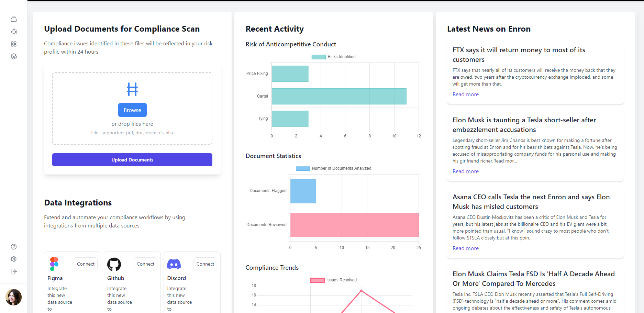The height and width of the screenshot is (313, 644).
Task: Open the help question mark icon
Action: coord(14,247)
